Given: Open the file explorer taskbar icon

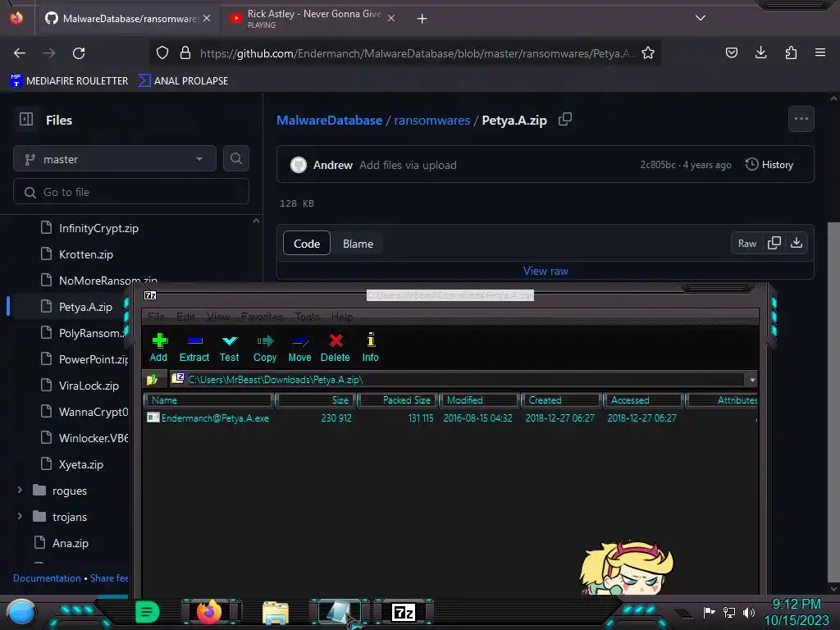Looking at the screenshot, I should coord(276,613).
